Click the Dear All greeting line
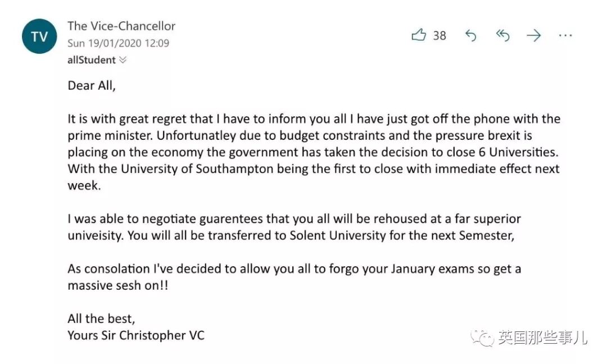 [x=92, y=85]
